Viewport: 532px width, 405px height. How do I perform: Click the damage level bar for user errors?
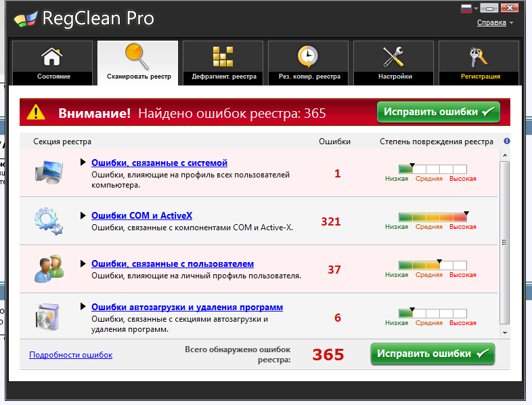pyautogui.click(x=433, y=265)
